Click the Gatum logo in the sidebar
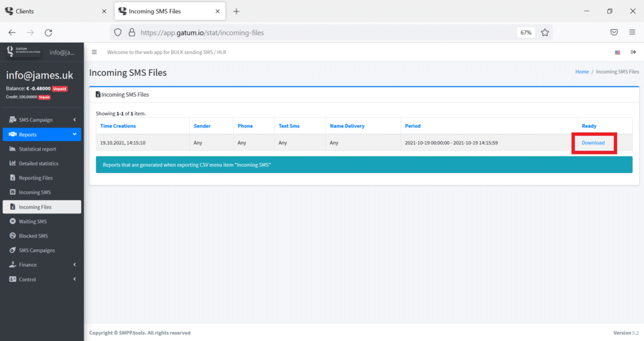Screen dimensions: 644x341 click(23, 51)
